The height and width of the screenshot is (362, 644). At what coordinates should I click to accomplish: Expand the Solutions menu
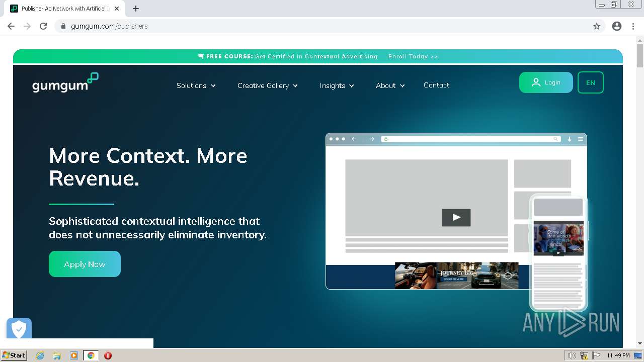coord(196,85)
